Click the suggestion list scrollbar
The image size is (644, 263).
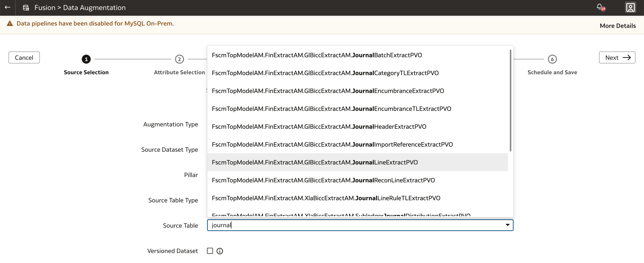tap(510, 100)
